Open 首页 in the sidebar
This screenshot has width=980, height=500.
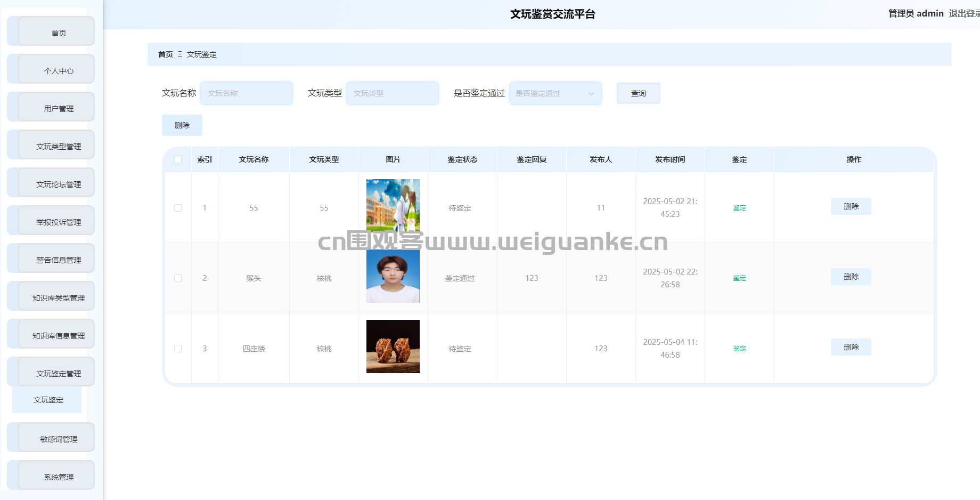(x=59, y=33)
